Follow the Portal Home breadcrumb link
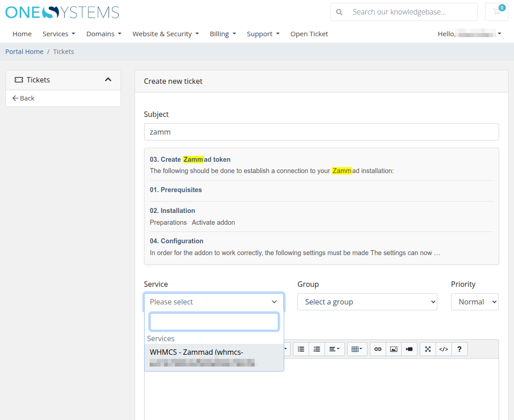 coord(24,52)
